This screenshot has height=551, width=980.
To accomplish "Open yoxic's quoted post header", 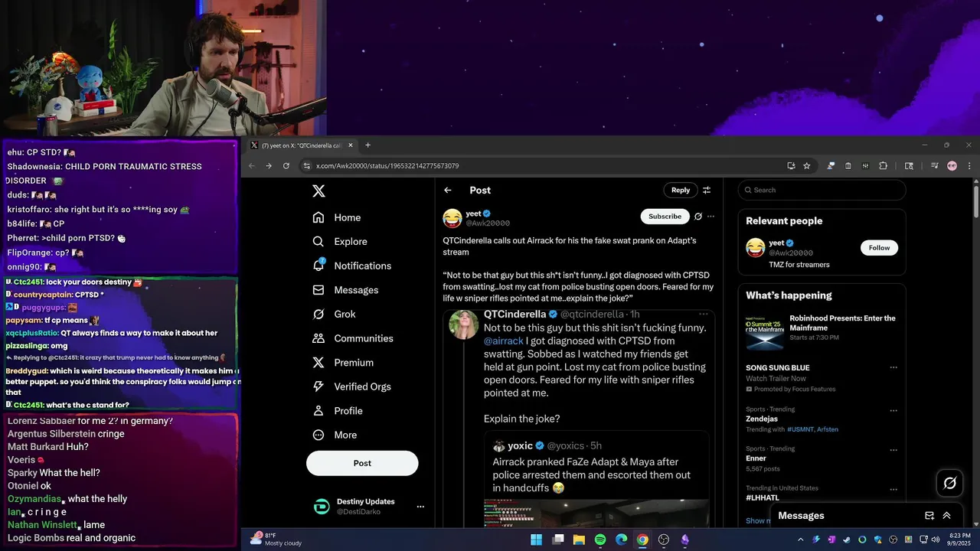I will [x=547, y=445].
